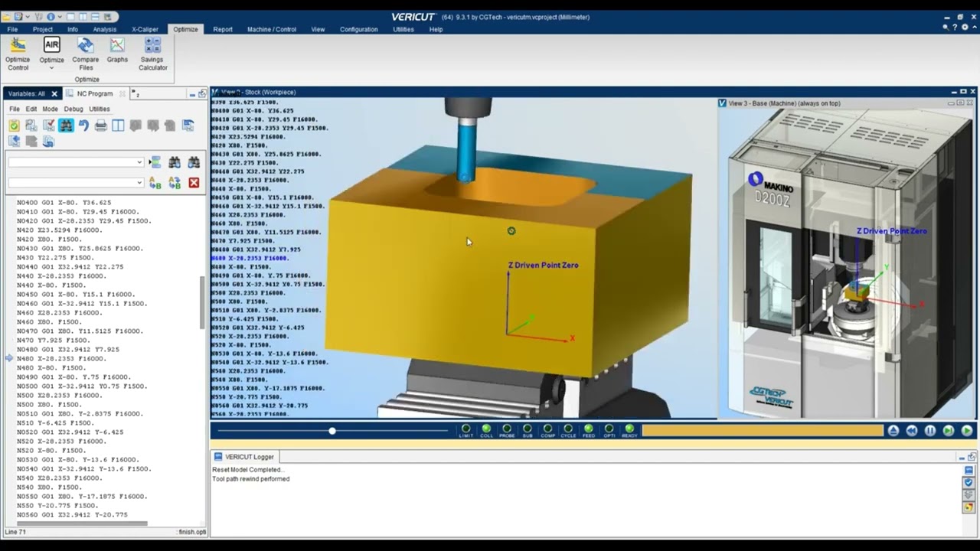Screen dimensions: 980x551
Task: Switch to the Project ribbon tab
Action: tap(43, 29)
